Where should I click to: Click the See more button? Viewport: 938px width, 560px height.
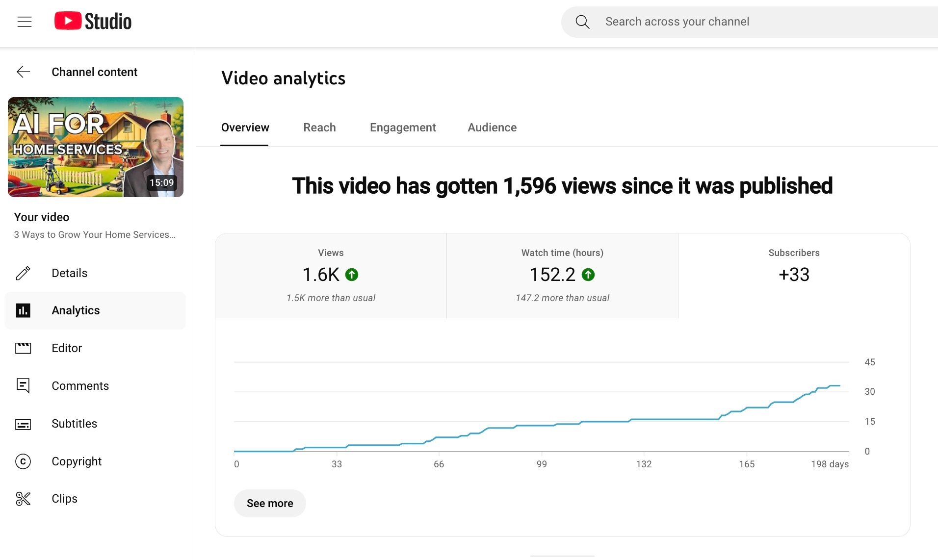269,503
